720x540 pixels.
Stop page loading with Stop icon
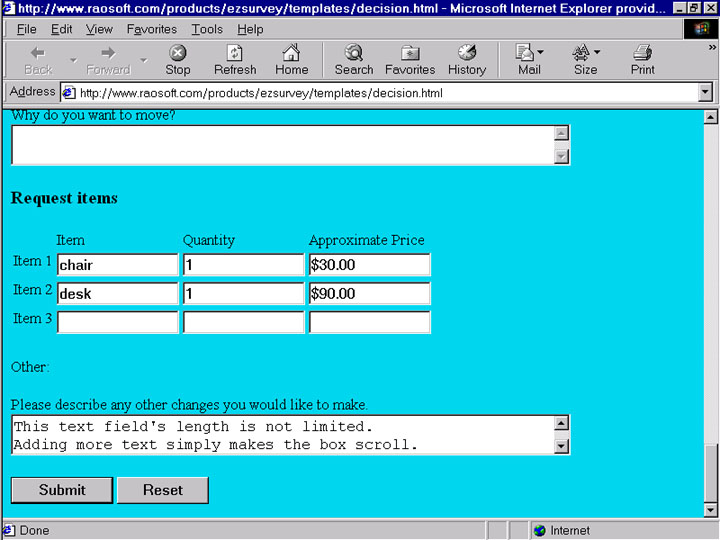[178, 53]
